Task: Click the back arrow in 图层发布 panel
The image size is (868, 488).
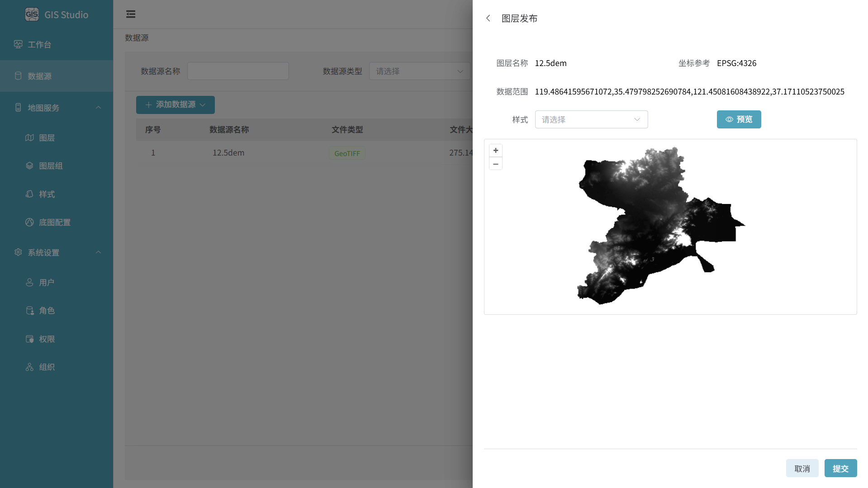Action: tap(488, 18)
